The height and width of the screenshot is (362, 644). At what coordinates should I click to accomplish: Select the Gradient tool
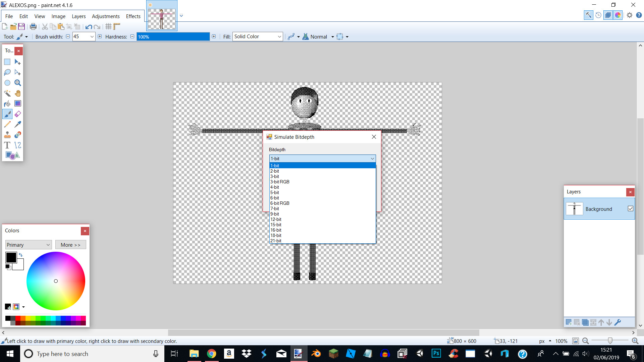click(18, 104)
